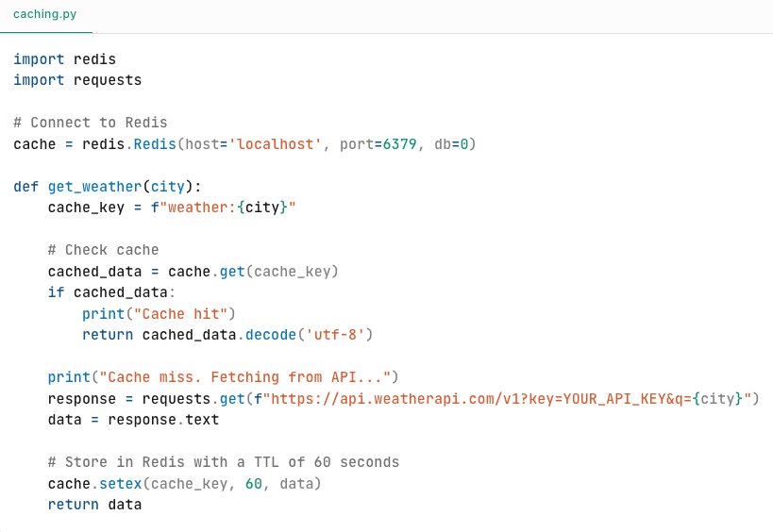Click the 'utf-8' encoding string
The width and height of the screenshot is (773, 532).
[x=334, y=335]
